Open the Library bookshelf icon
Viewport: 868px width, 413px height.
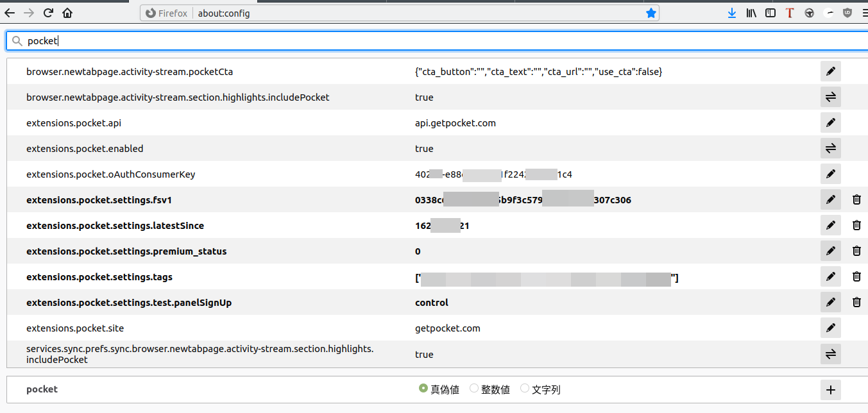click(x=751, y=13)
